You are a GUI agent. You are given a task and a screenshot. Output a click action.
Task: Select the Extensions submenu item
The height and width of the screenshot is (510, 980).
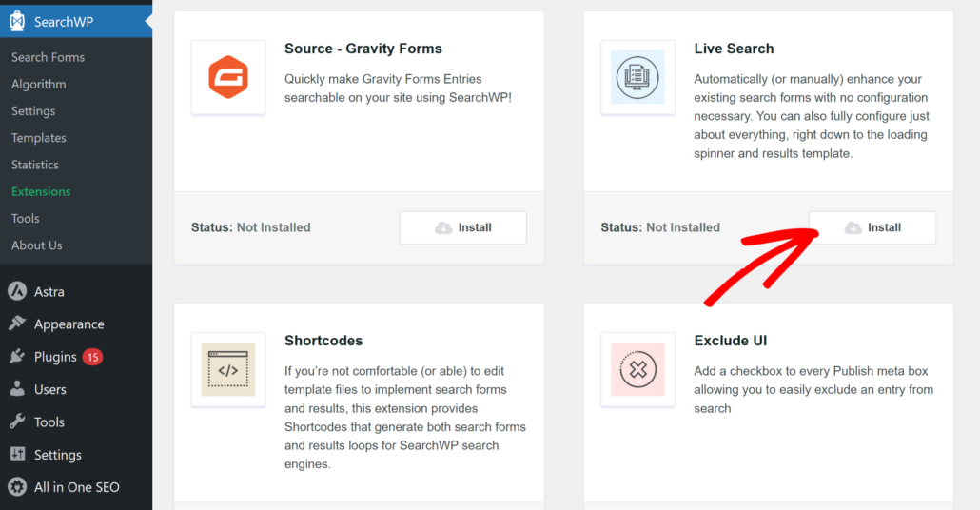41,191
